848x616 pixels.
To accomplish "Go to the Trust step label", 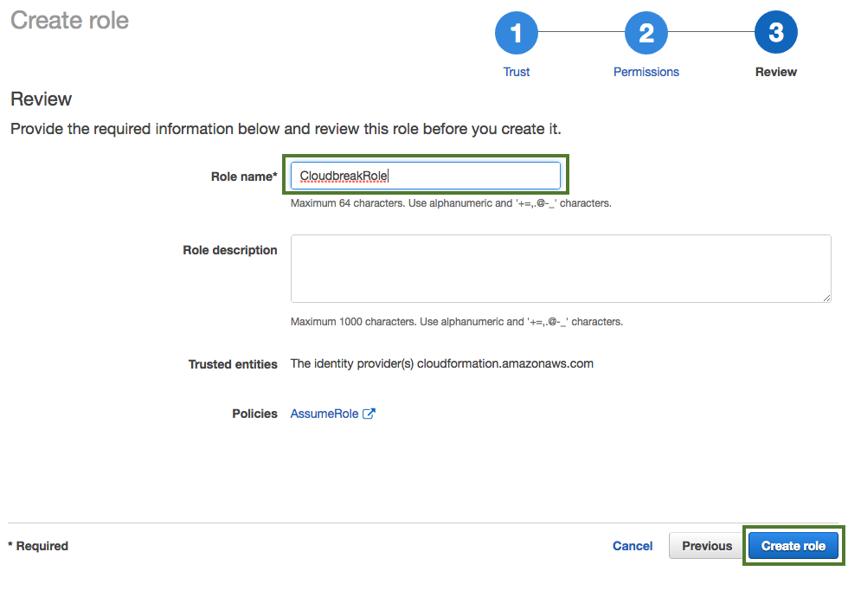I will coord(516,72).
